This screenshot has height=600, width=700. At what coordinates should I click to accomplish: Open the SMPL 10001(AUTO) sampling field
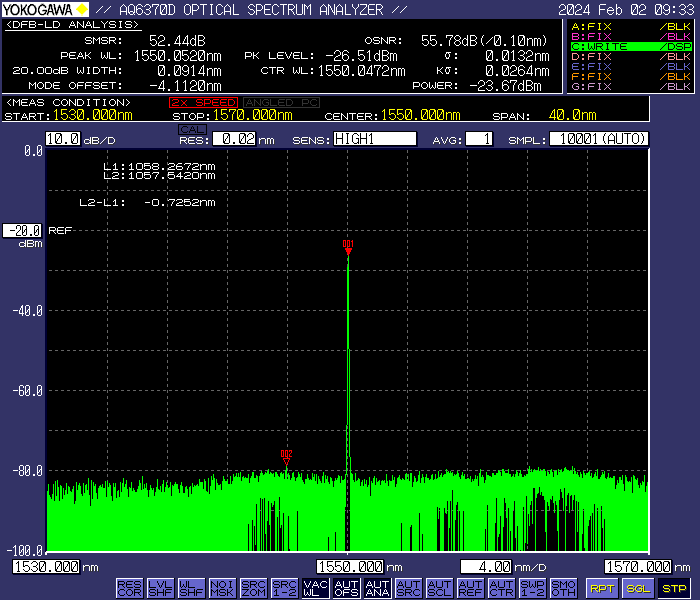[x=598, y=139]
